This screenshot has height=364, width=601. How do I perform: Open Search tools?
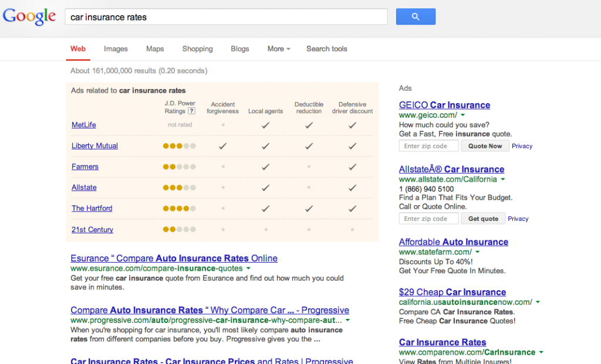pyautogui.click(x=326, y=49)
